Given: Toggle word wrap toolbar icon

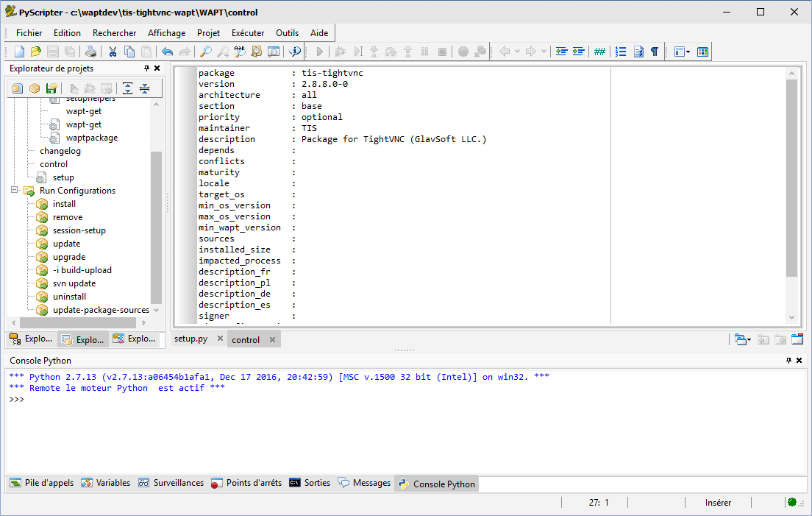Looking at the screenshot, I should 638,52.
